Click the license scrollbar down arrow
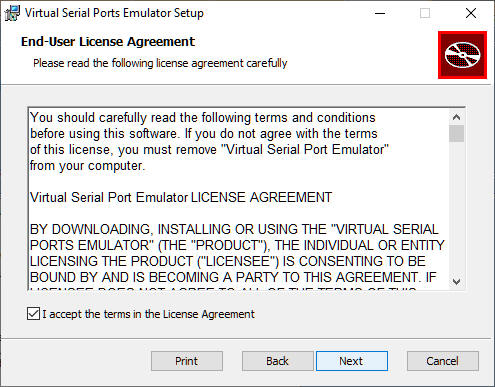495x387 pixels. click(456, 282)
